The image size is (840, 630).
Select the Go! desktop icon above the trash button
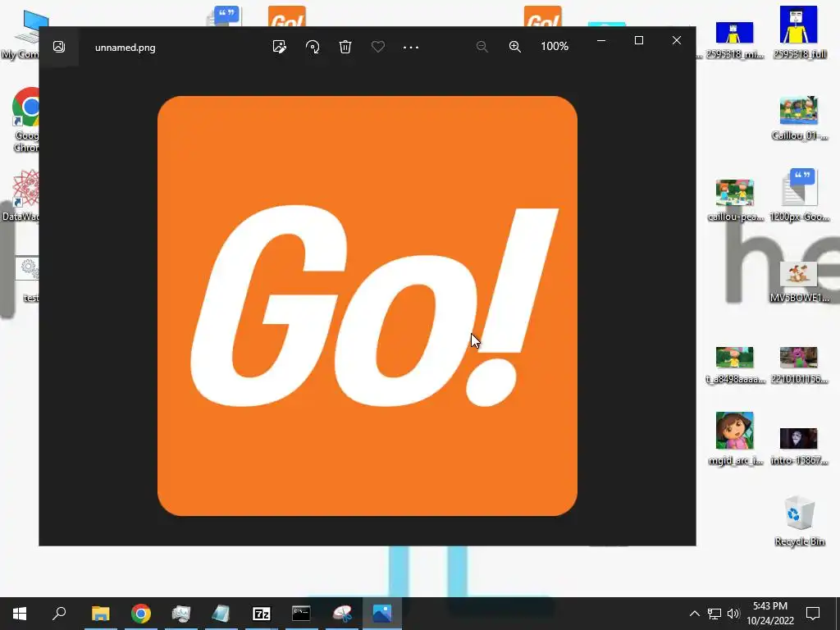(x=287, y=16)
